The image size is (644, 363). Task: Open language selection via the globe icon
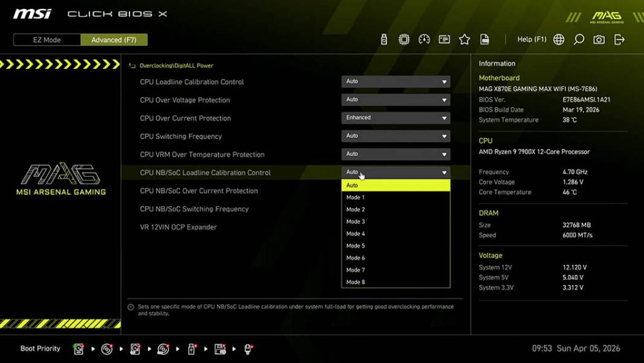(x=558, y=39)
